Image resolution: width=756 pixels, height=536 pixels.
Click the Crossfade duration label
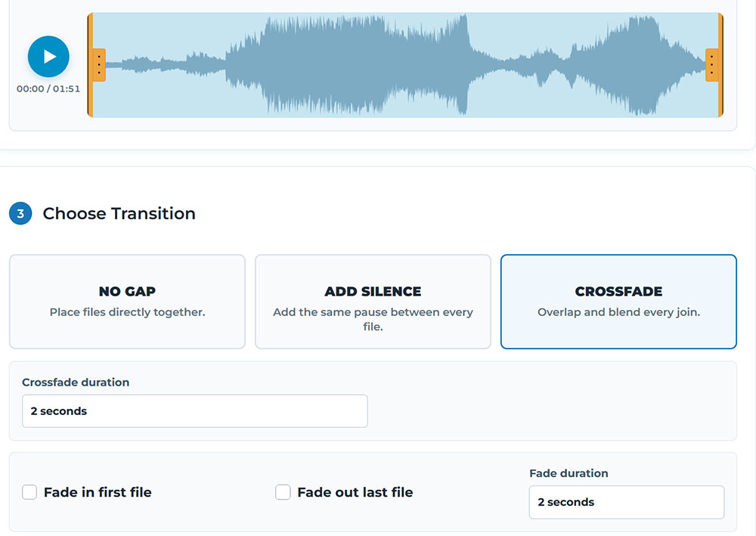[76, 383]
